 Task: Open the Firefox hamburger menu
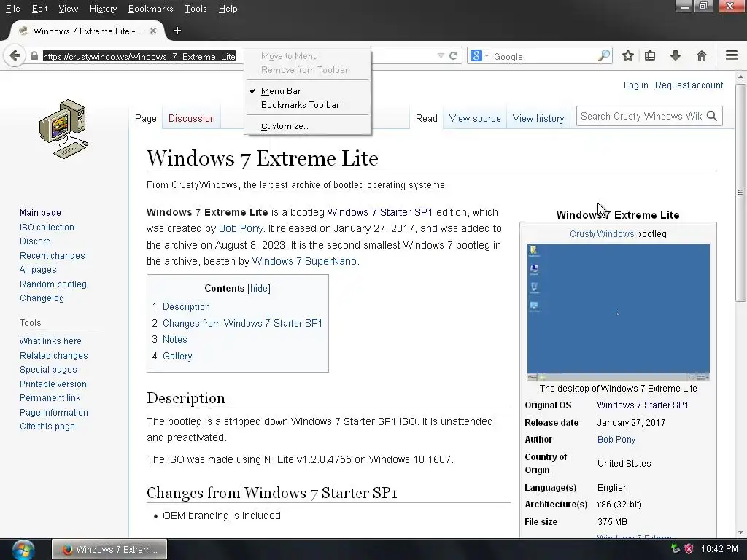point(732,55)
